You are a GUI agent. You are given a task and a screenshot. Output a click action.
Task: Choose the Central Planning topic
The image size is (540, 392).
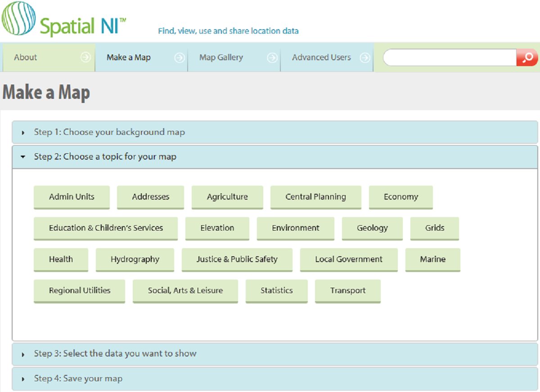[316, 197]
